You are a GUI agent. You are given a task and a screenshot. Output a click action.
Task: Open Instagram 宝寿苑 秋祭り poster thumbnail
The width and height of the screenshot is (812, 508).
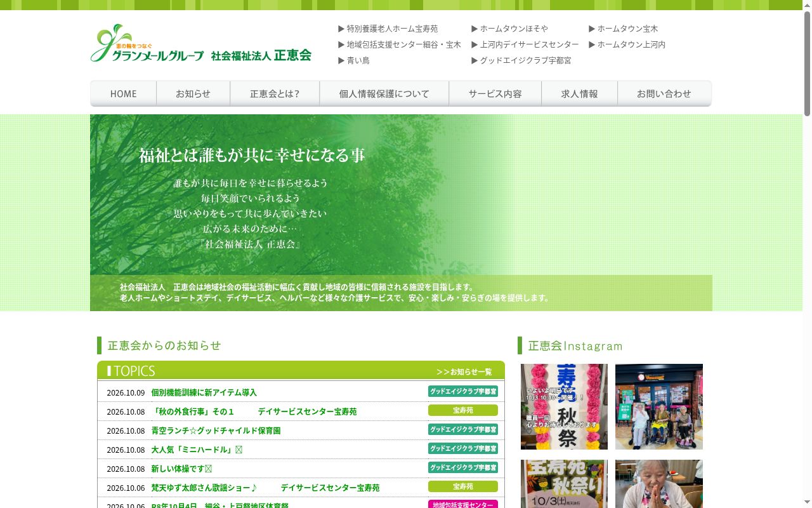564,484
